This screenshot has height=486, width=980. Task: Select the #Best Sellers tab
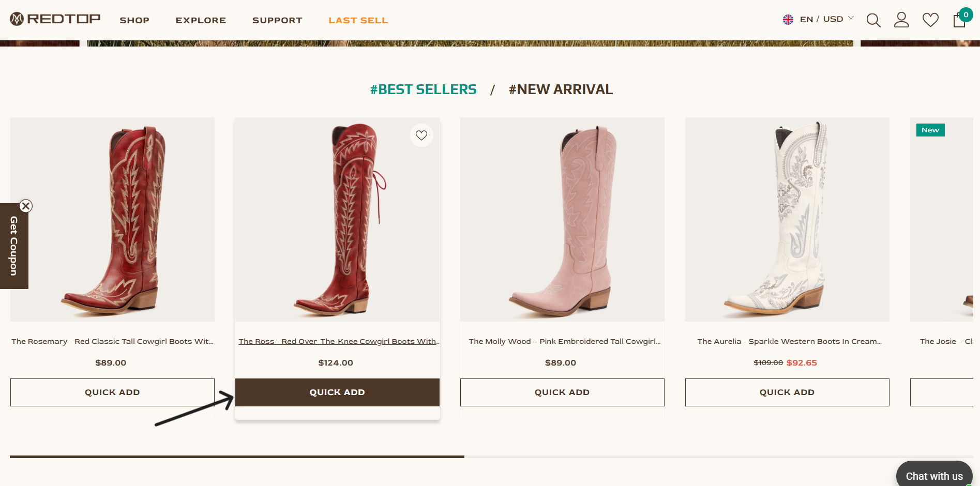coord(423,89)
